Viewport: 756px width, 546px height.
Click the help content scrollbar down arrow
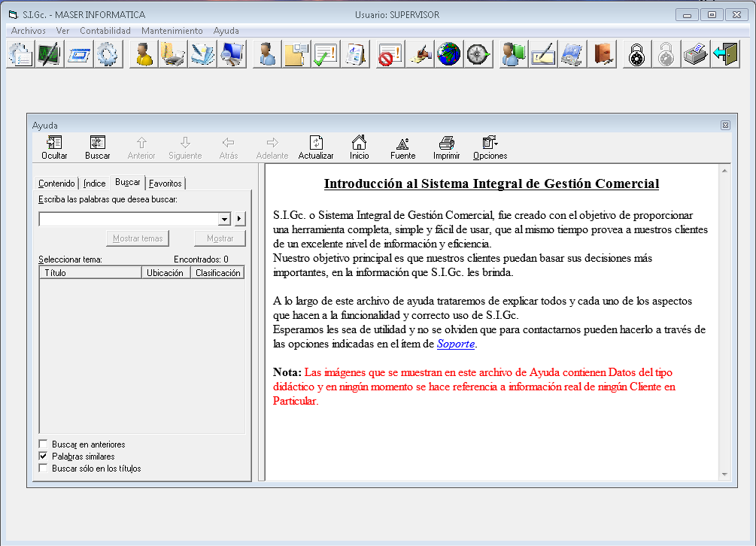(724, 475)
